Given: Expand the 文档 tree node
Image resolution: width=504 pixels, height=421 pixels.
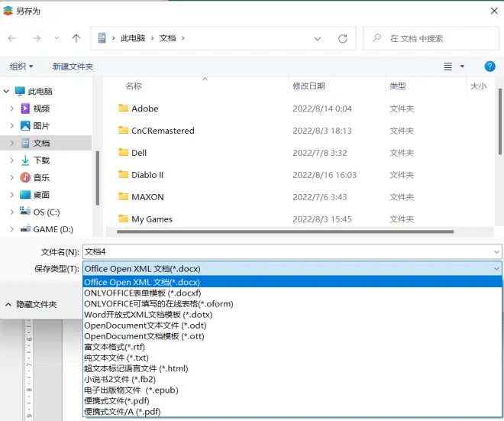Looking at the screenshot, I should tap(12, 143).
